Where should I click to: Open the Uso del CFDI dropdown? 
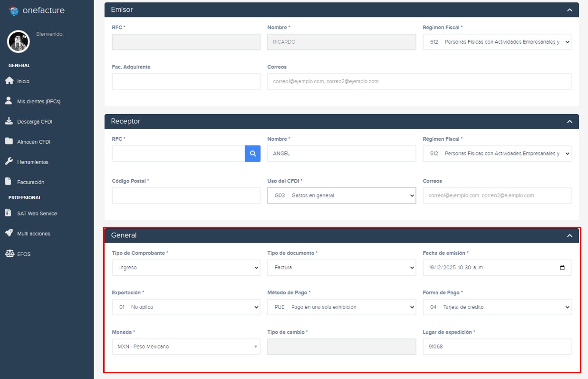pyautogui.click(x=341, y=195)
